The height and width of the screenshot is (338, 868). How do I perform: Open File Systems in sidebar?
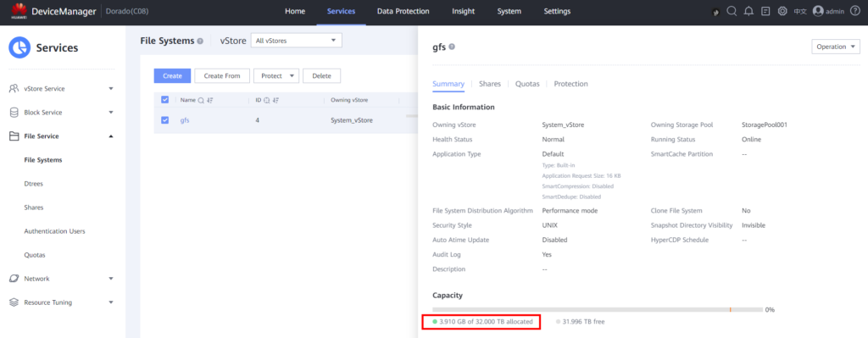[x=43, y=160]
